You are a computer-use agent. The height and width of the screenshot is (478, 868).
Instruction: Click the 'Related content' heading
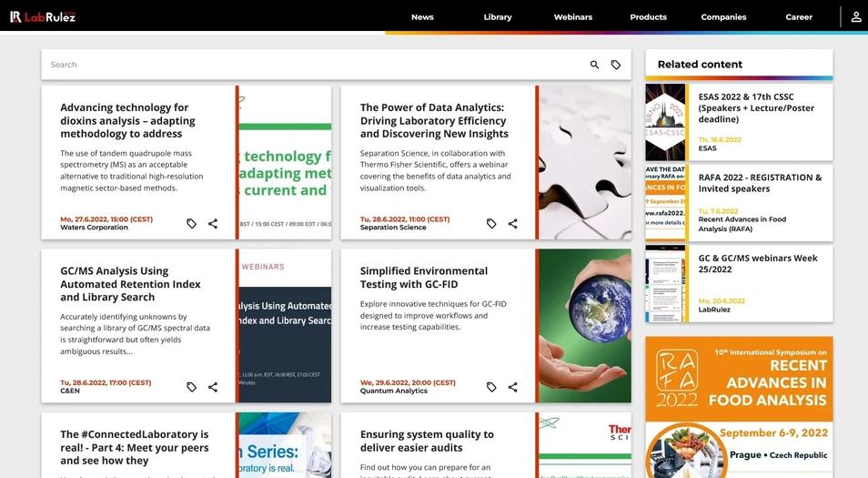700,65
